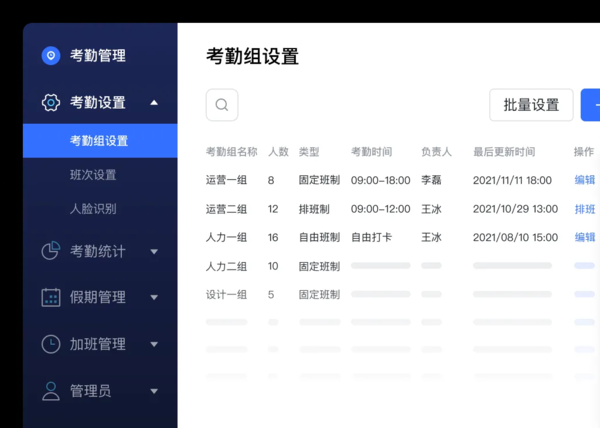Expand the 加班管理 submenu arrow
The width and height of the screenshot is (600, 428).
[x=154, y=345]
